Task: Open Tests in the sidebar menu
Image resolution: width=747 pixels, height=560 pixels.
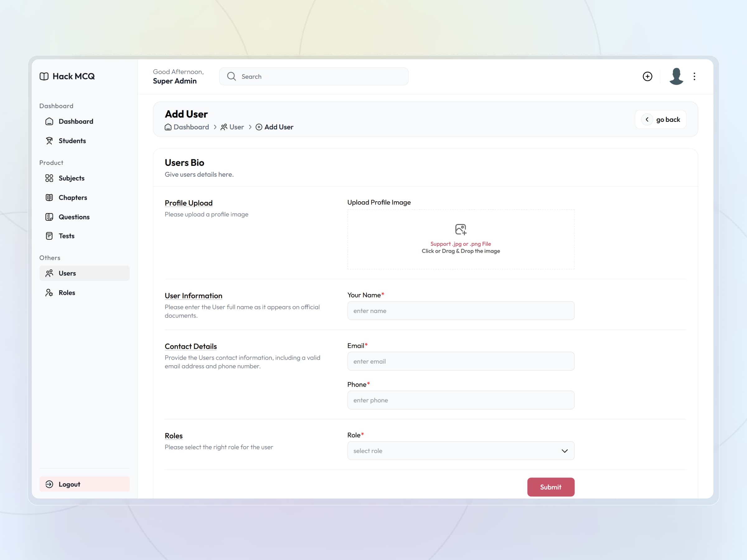Action: tap(84, 236)
